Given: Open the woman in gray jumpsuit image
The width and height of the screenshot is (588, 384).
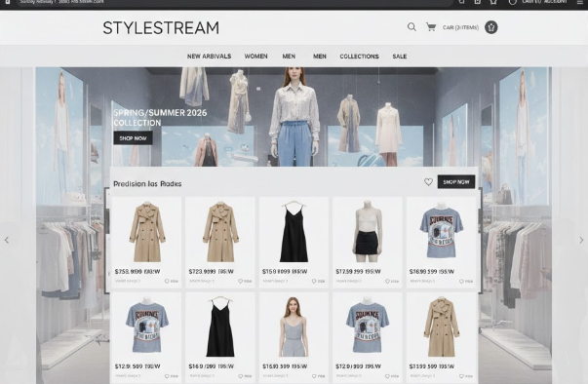Looking at the screenshot, I should [294, 326].
